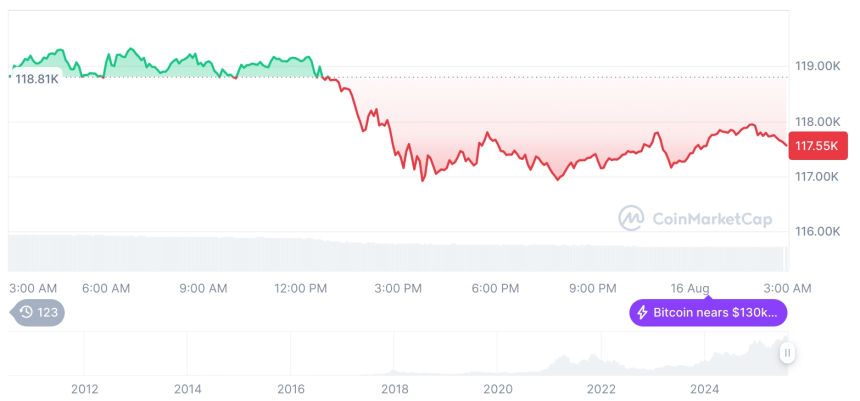
Task: Select 2012 on the year navigator
Action: pyautogui.click(x=84, y=388)
